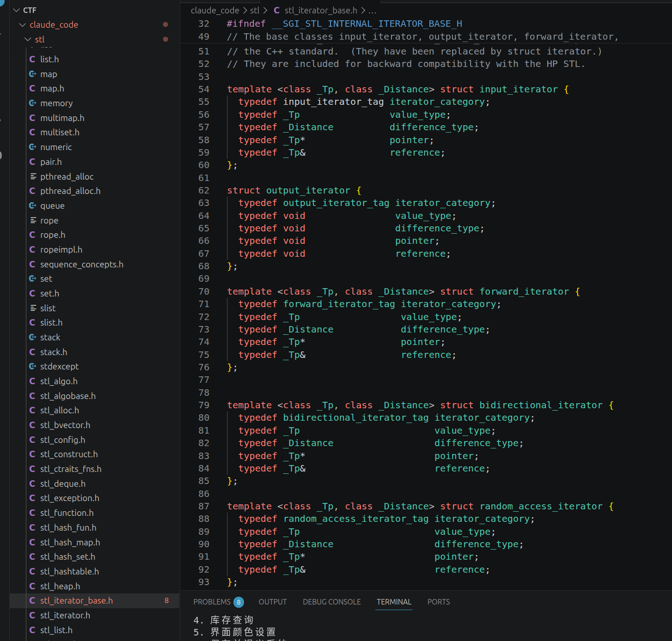Click stdexcept C++ file icon
Viewport: 672px width, 641px height.
(32, 366)
